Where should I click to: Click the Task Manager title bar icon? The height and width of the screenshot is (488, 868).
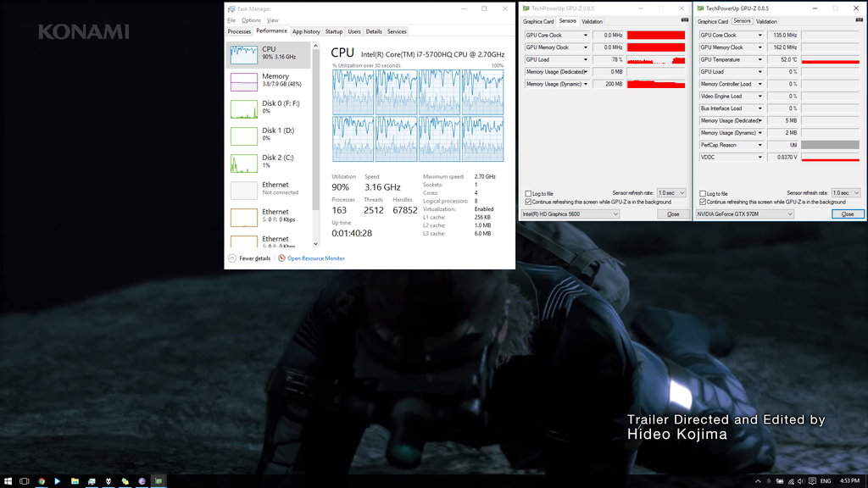(231, 8)
